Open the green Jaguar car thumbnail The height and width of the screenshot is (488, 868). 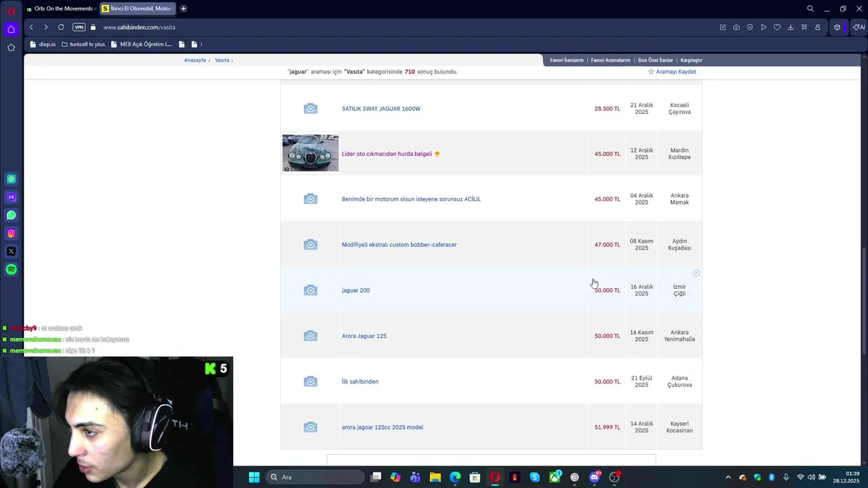(x=311, y=152)
